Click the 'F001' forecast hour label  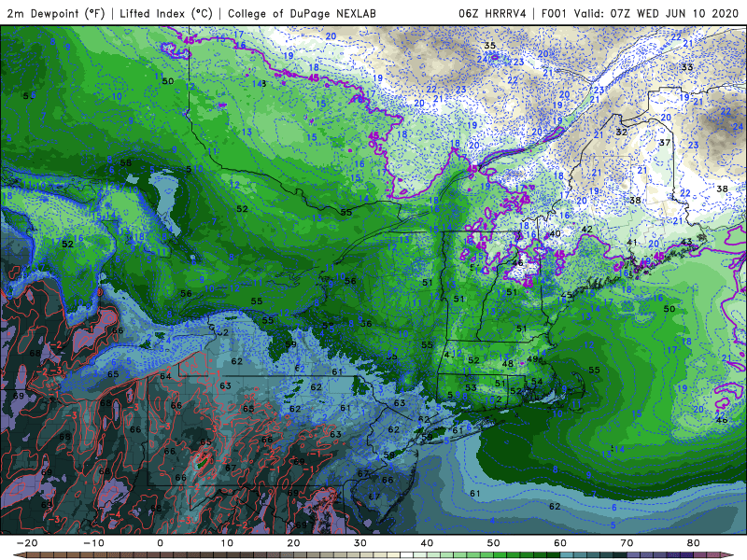click(x=555, y=13)
